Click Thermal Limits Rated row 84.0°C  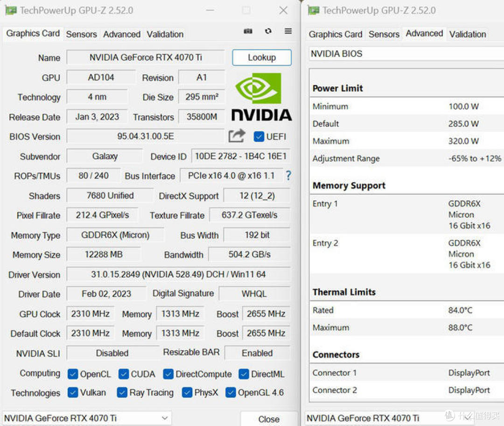pos(407,310)
